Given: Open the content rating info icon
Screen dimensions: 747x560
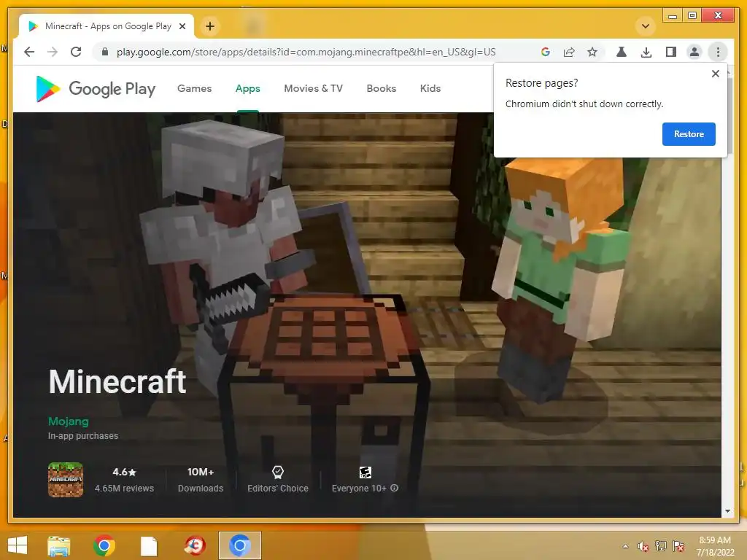Looking at the screenshot, I should coord(395,488).
